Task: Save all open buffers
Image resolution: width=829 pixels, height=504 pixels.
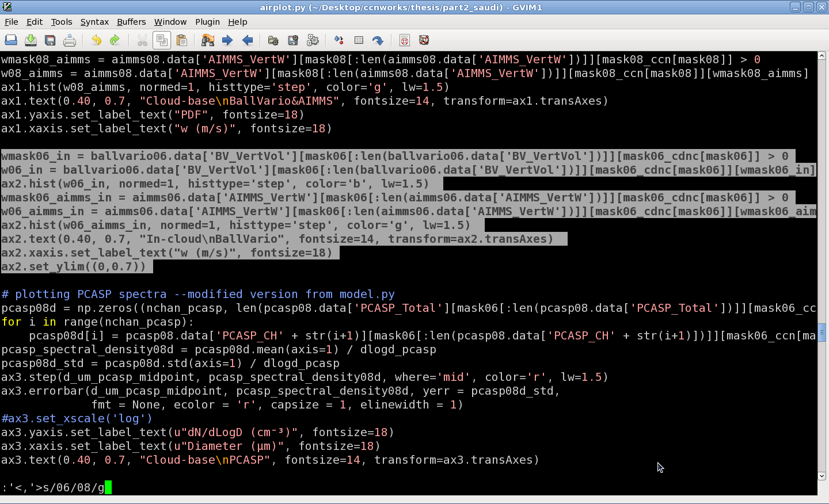Action: 50,40
